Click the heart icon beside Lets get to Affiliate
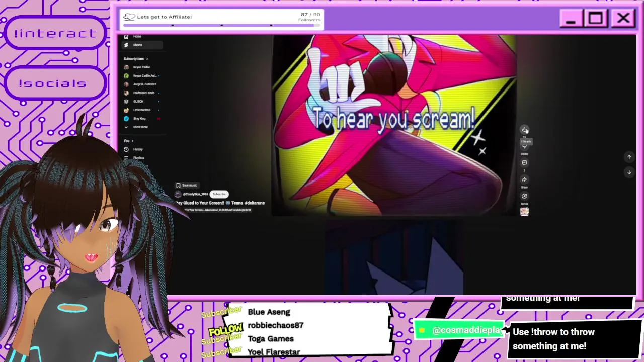Screen dimensions: 644x362 (129, 17)
